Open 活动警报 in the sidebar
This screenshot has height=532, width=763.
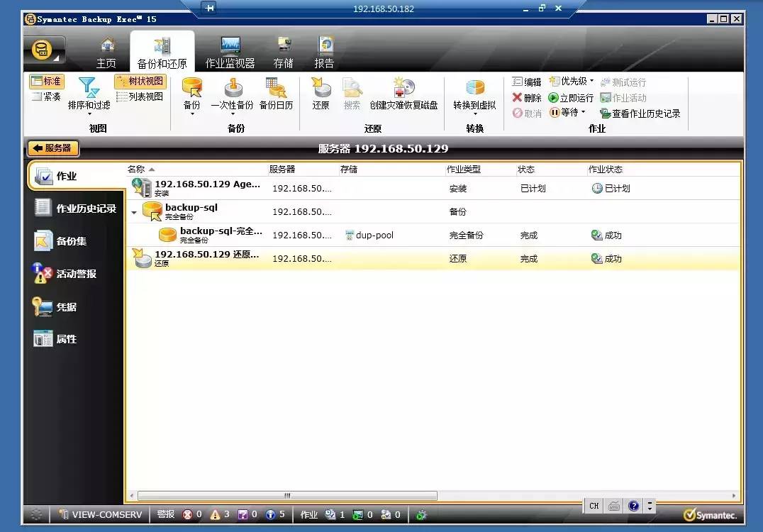click(x=65, y=274)
